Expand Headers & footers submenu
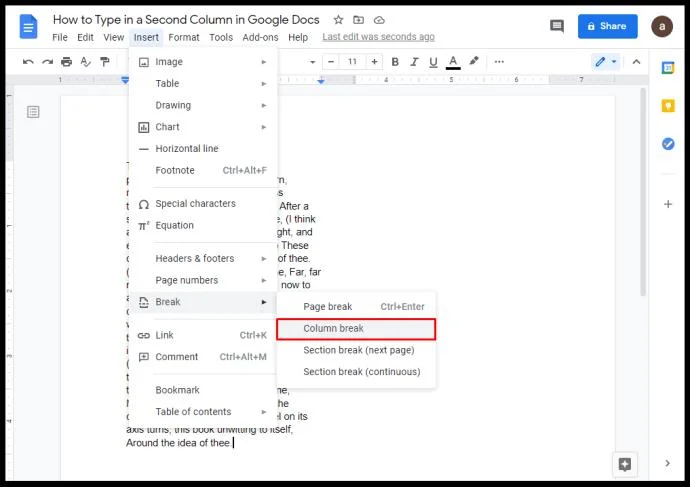The width and height of the screenshot is (690, 487). [203, 259]
